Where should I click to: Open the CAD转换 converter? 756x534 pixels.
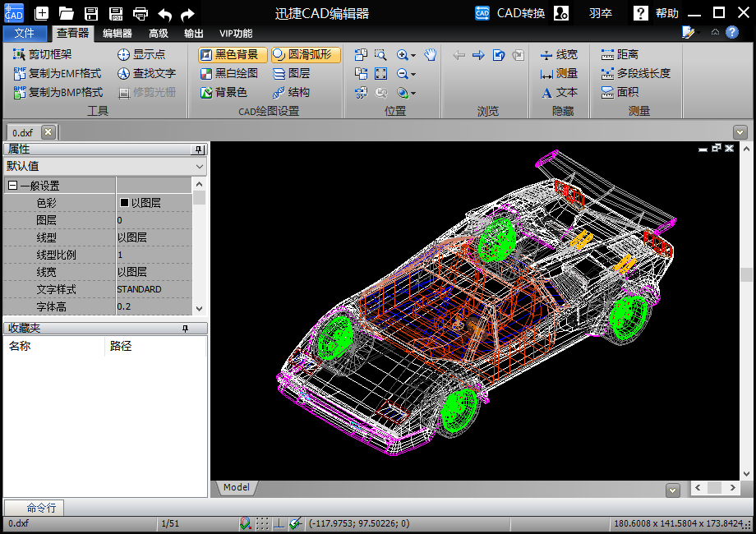point(509,13)
